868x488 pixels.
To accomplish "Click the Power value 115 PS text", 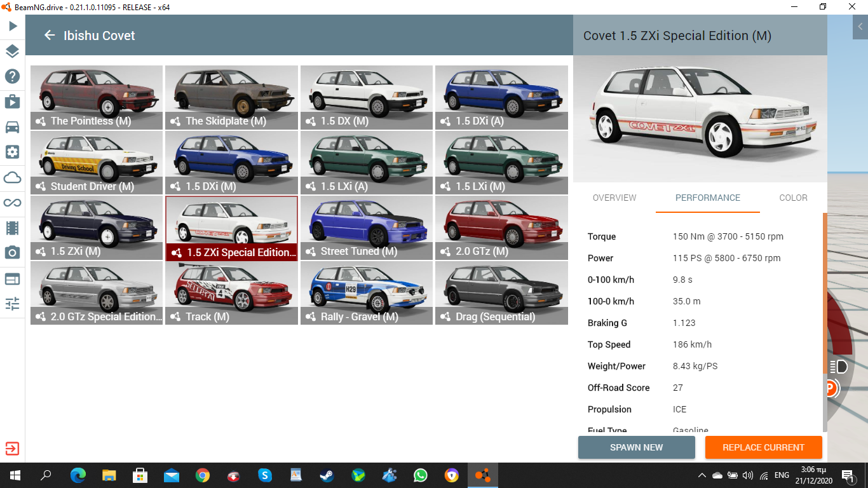I will click(727, 258).
